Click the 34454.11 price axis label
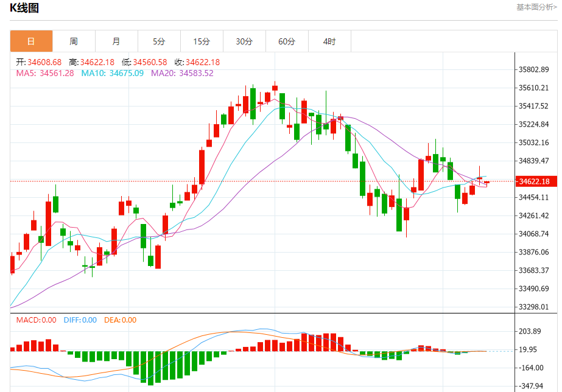This screenshot has width=562, height=392. [x=533, y=197]
